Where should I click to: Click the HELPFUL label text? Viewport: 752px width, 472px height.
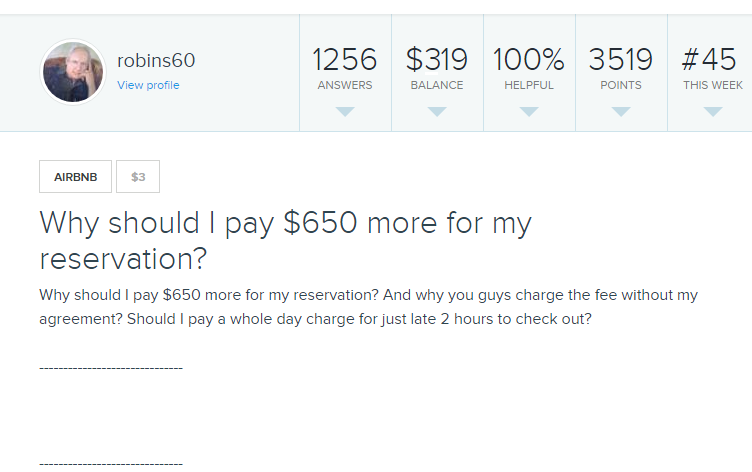point(529,86)
